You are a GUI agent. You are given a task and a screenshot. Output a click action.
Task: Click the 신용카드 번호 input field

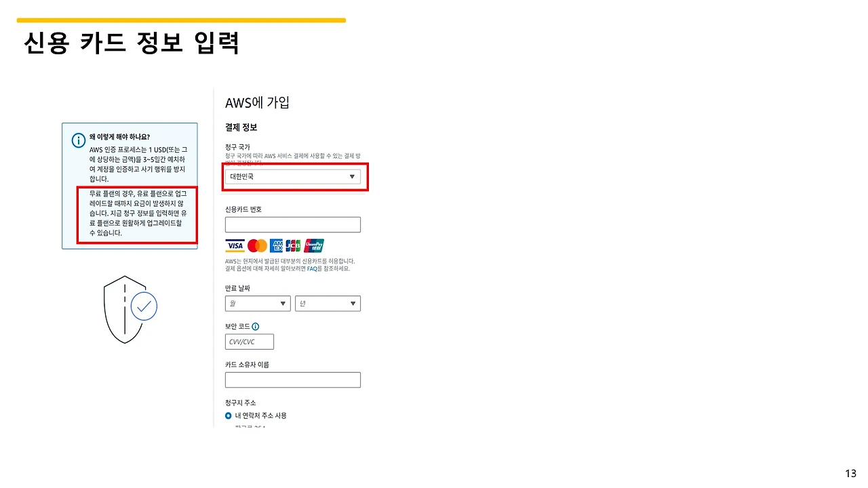tap(292, 224)
